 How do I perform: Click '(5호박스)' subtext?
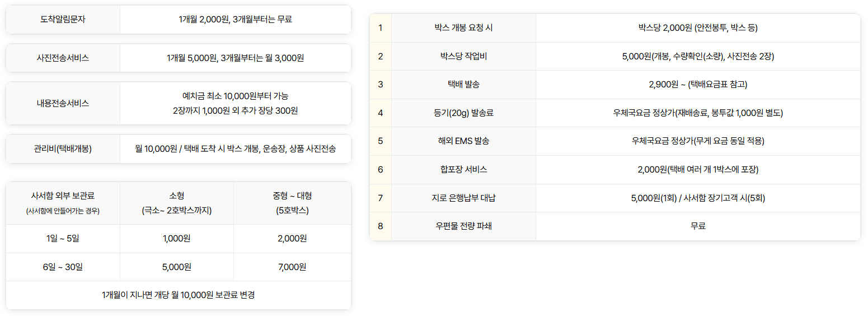[292, 211]
